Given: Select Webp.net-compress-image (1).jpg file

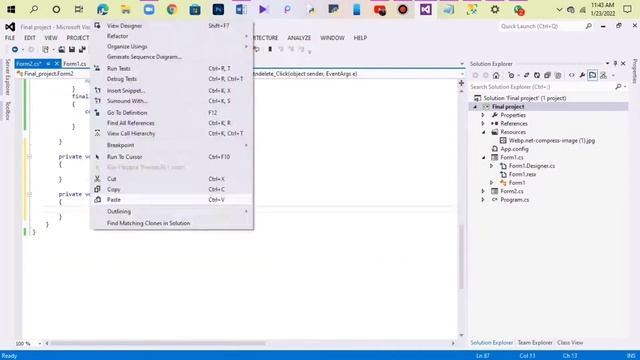Looking at the screenshot, I should 551,140.
